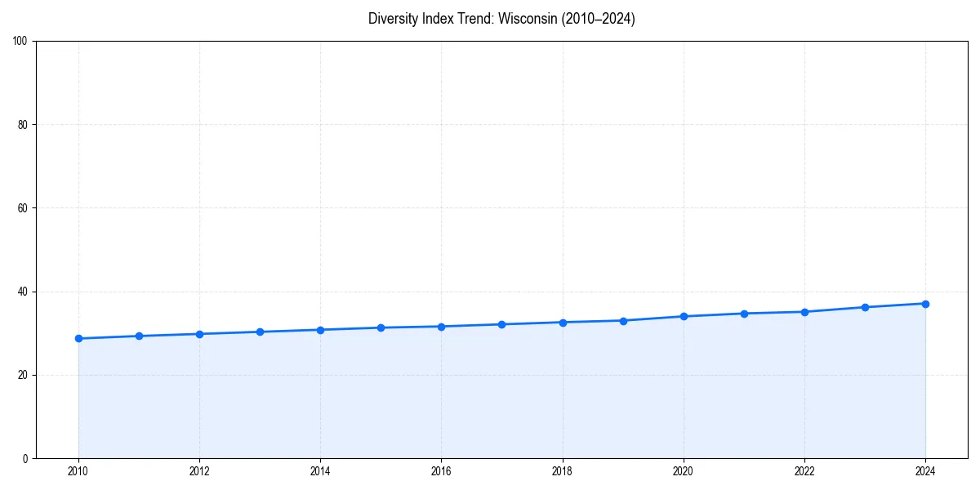Click the y-axis label '80'
980x490 pixels.
24,125
